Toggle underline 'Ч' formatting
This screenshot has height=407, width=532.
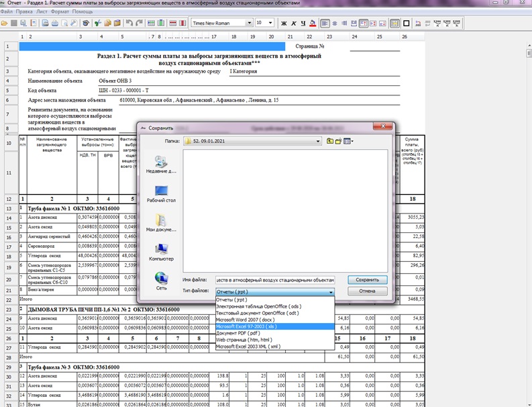[x=303, y=23]
